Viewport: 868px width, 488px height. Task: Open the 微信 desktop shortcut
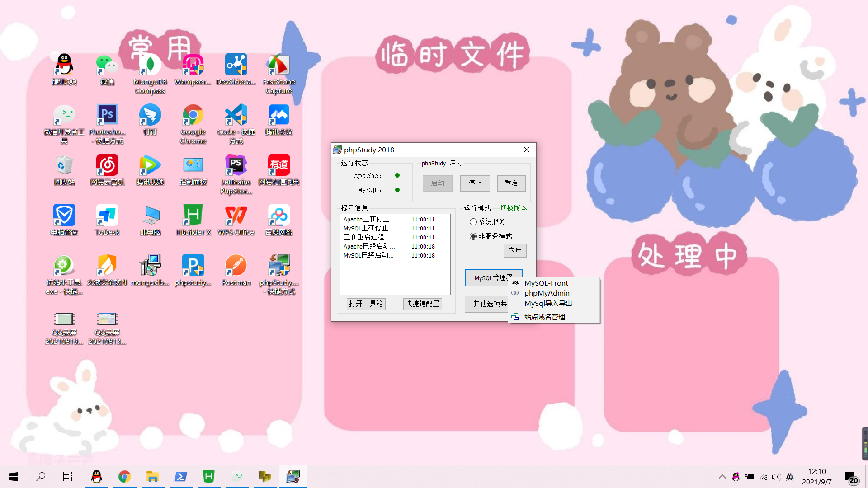point(107,70)
